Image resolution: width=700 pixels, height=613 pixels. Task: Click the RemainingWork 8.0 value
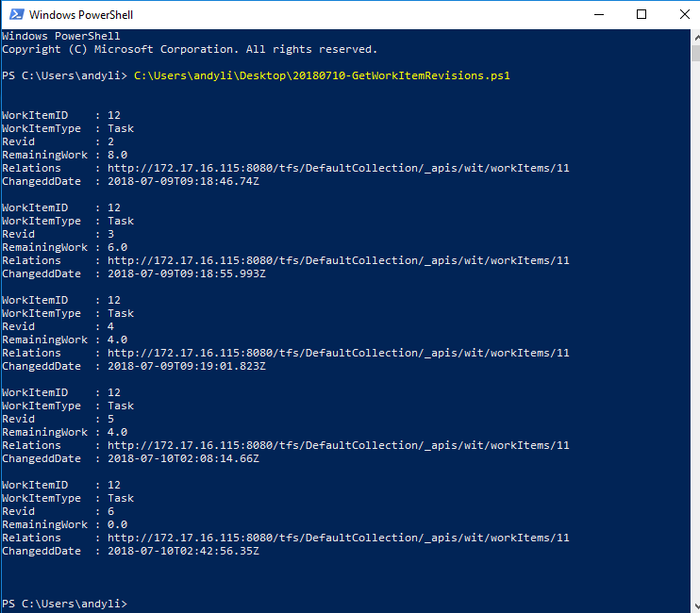pyautogui.click(x=117, y=155)
